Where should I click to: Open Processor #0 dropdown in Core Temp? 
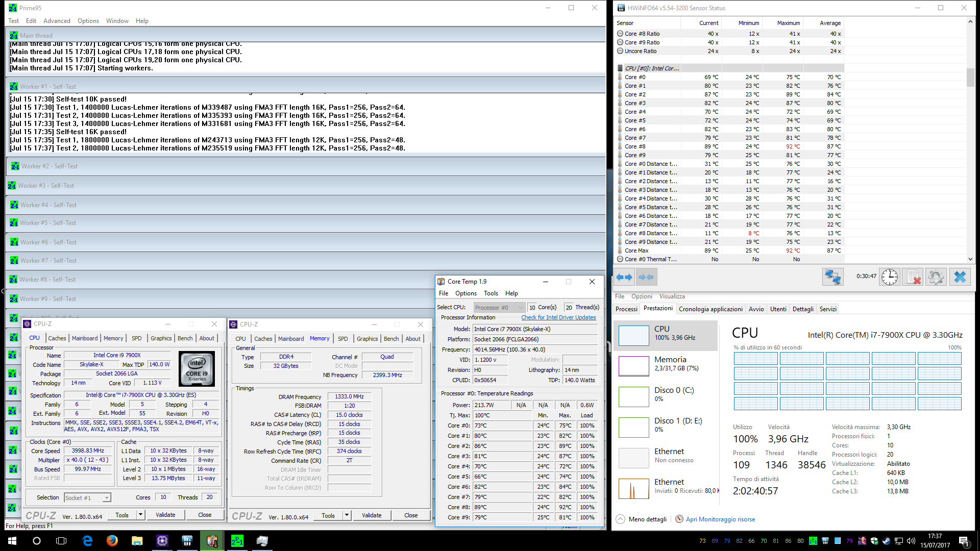point(499,308)
